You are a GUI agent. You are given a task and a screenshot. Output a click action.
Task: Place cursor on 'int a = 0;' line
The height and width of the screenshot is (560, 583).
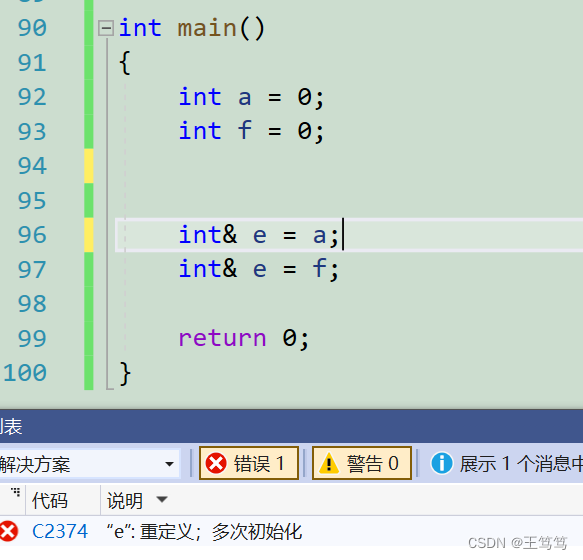click(251, 97)
